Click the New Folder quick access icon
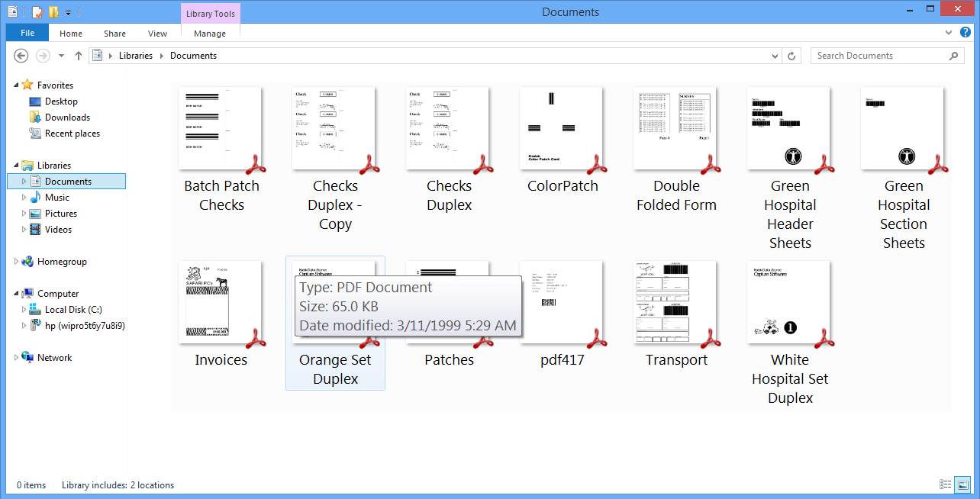This screenshot has width=980, height=499. pyautogui.click(x=53, y=11)
